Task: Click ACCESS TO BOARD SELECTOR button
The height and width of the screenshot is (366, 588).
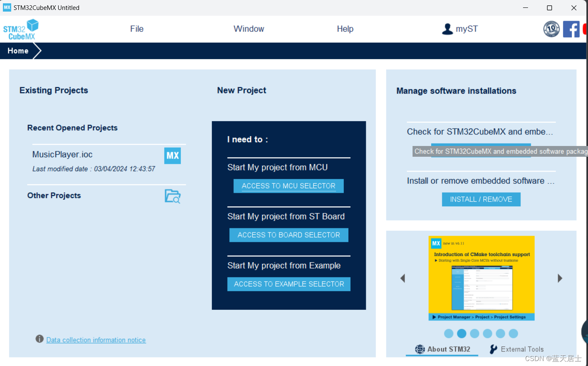Action: (x=289, y=235)
